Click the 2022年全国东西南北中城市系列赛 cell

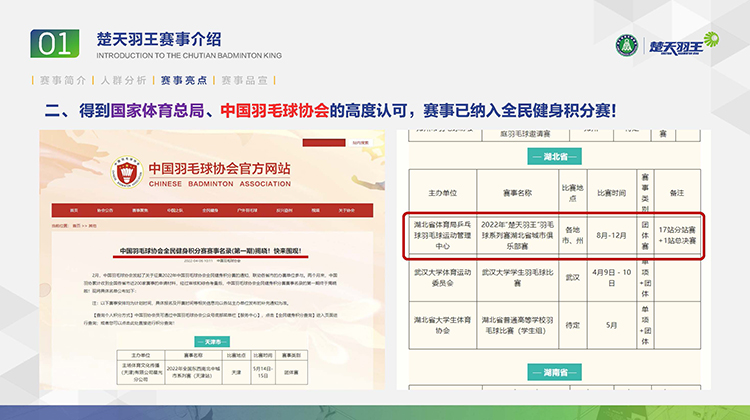193,372
